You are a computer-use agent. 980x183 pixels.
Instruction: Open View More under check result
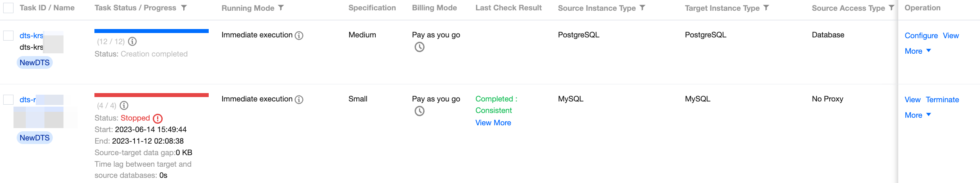point(493,123)
